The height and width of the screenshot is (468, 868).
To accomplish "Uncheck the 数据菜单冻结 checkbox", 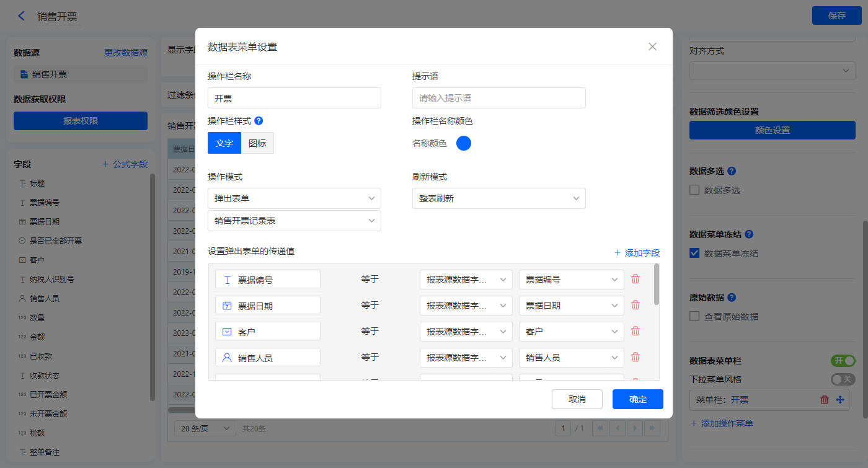I will click(695, 253).
